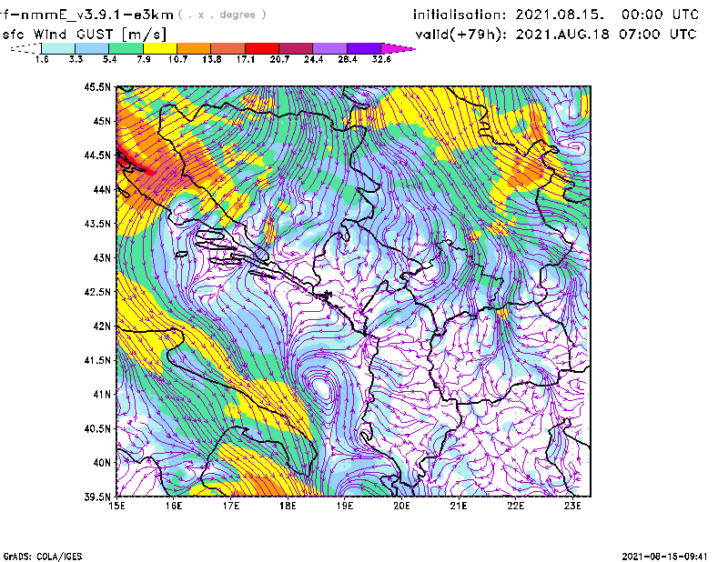Click the 'initialisation: 2021.08.15. 00:00 UTC' line
The image size is (728, 562).
click(556, 15)
